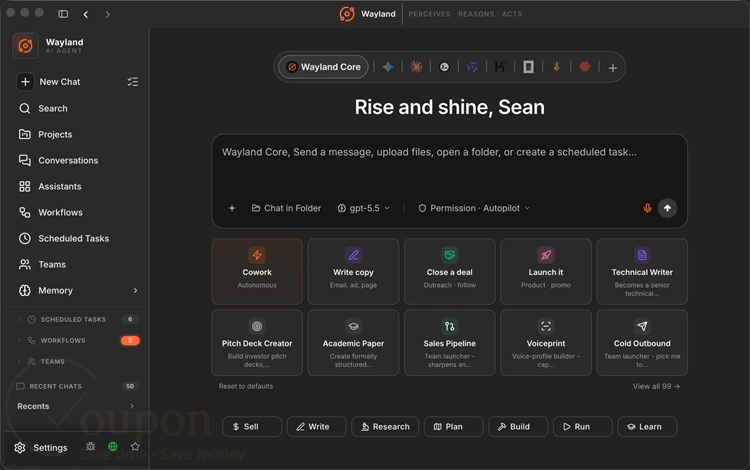This screenshot has height=470, width=750.
Task: Expand the Recents chevron
Action: [x=132, y=406]
